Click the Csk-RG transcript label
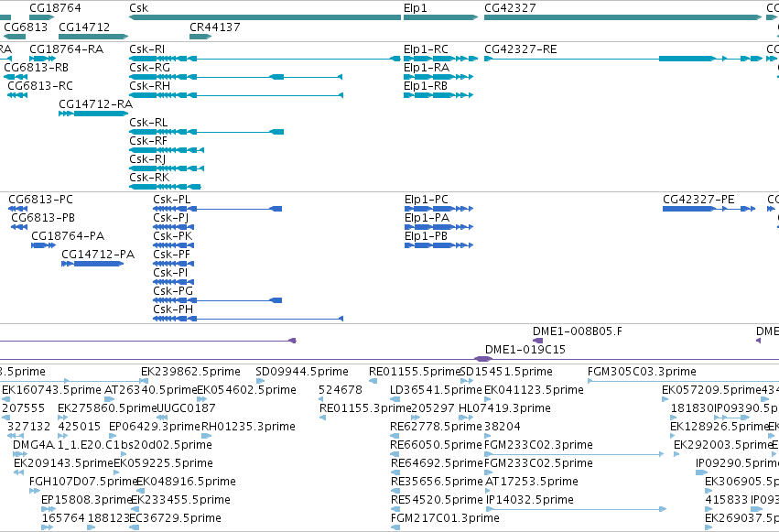Viewport: 779px width, 532px height. [149, 68]
